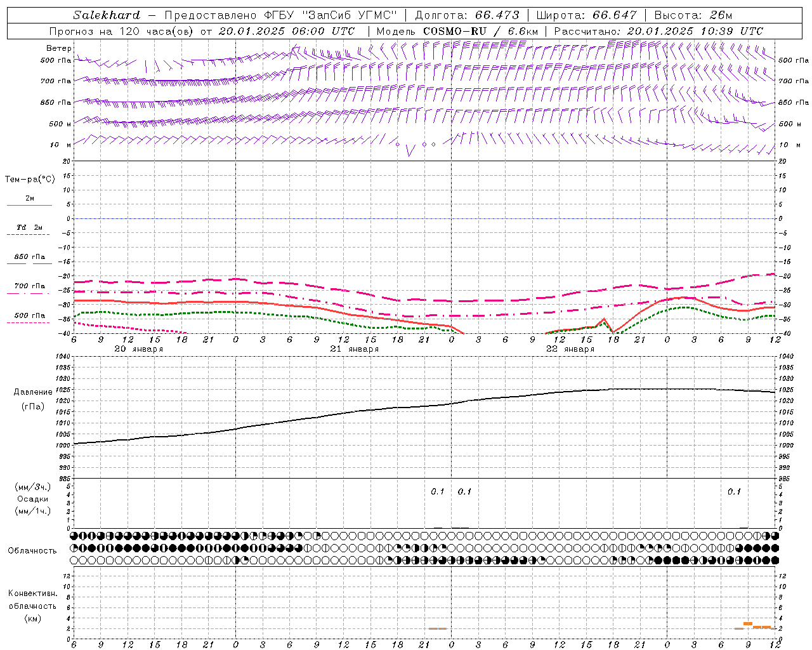Click the (гПа) unit under Давление
Image resolution: width=812 pixels, height=650 pixels.
[33, 407]
